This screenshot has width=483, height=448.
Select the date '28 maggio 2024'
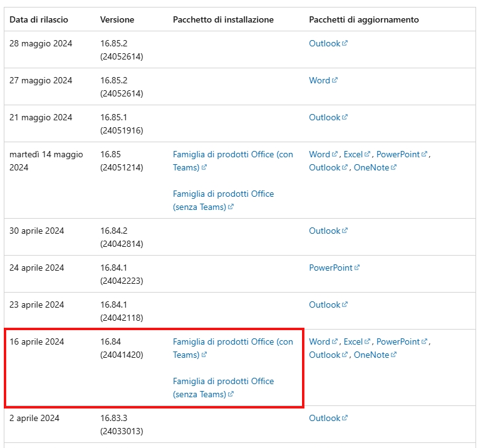tap(41, 43)
